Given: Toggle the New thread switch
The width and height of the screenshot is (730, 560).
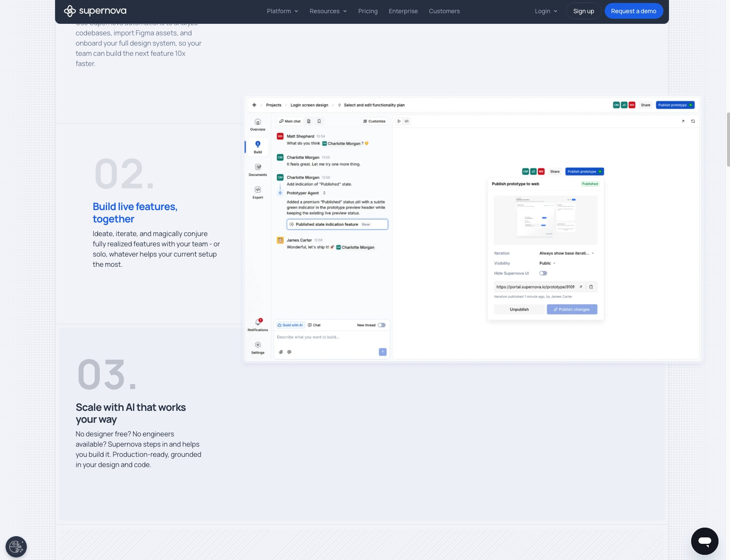Looking at the screenshot, I should tap(382, 325).
